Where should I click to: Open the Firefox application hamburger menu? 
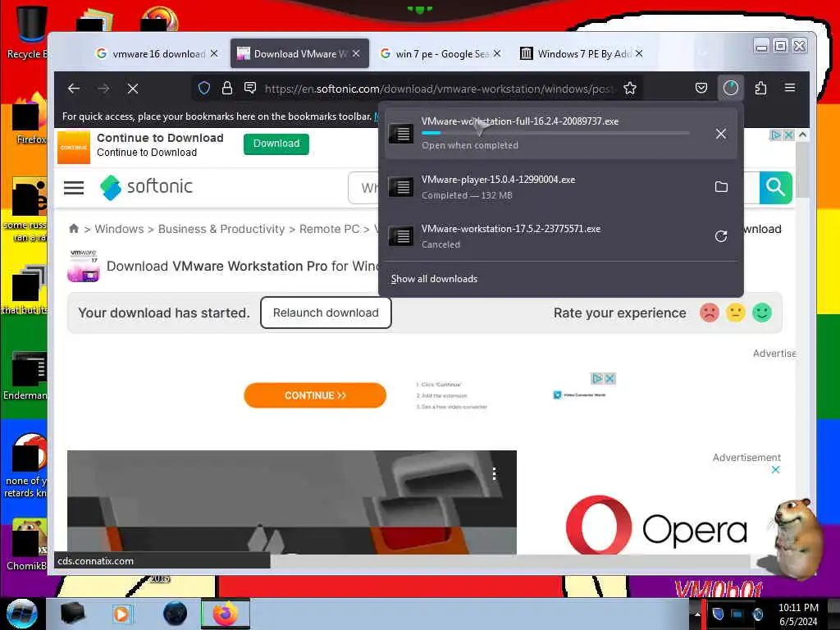point(790,88)
